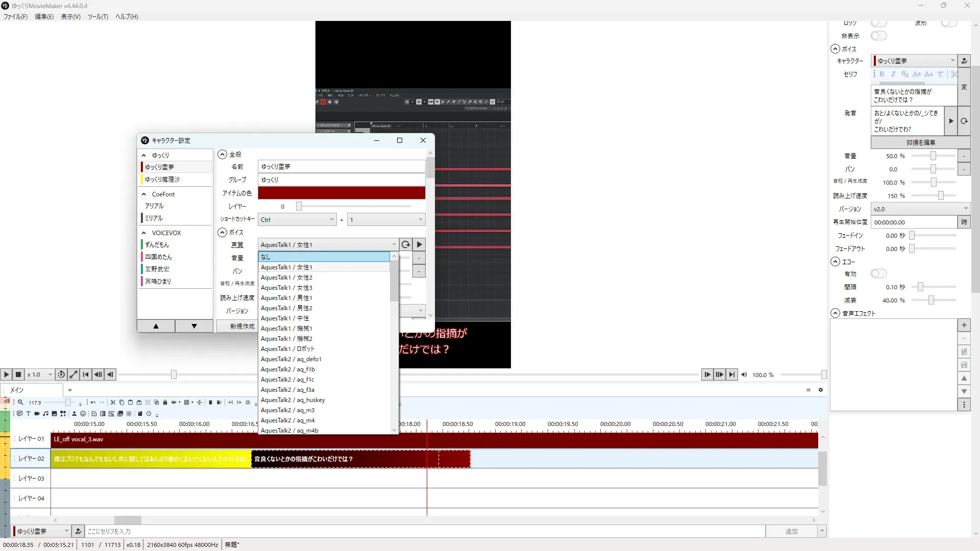The width and height of the screenshot is (980, 551).
Task: Open the ツール(T) menu
Action: click(x=97, y=17)
